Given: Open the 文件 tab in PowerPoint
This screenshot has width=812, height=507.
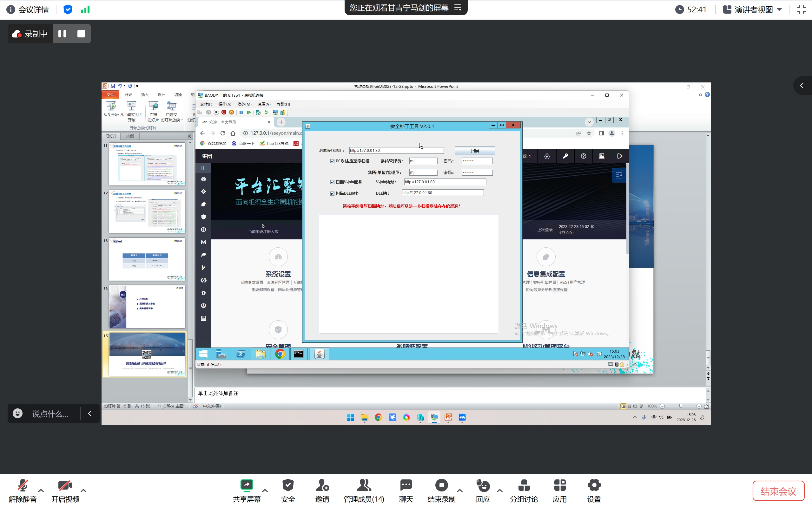Looking at the screenshot, I should click(110, 95).
